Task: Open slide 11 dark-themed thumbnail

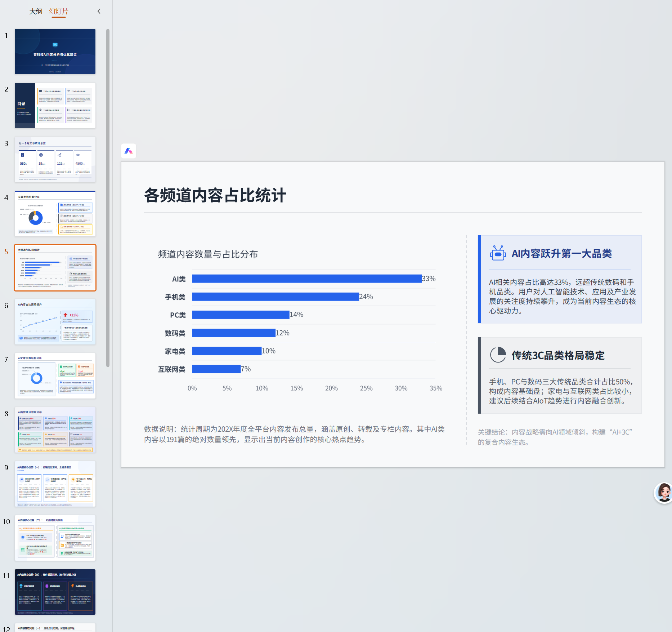Action: [x=55, y=592]
